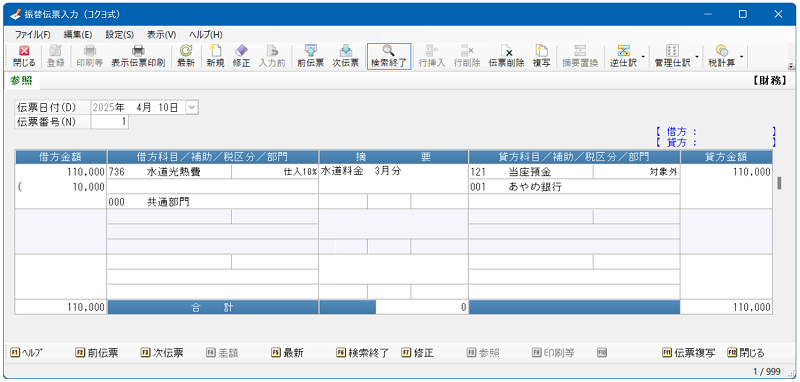Open the toolbar overflow expander
Screen dimensions: 800x382
point(791,66)
